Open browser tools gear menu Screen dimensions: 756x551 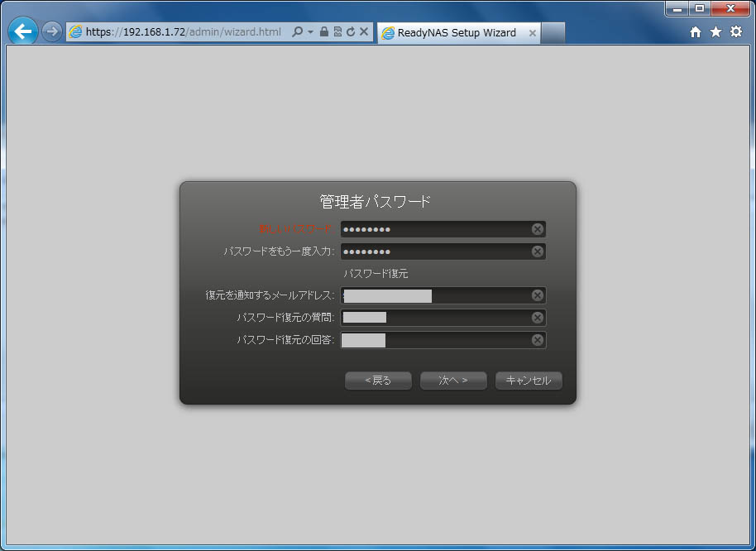(735, 32)
